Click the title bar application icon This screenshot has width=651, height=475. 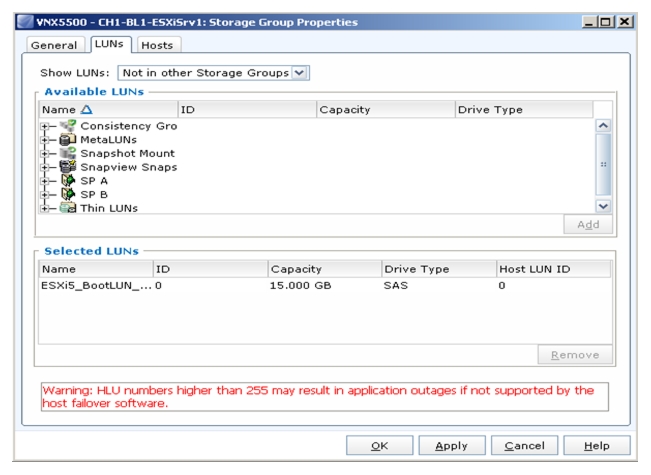tap(25, 22)
